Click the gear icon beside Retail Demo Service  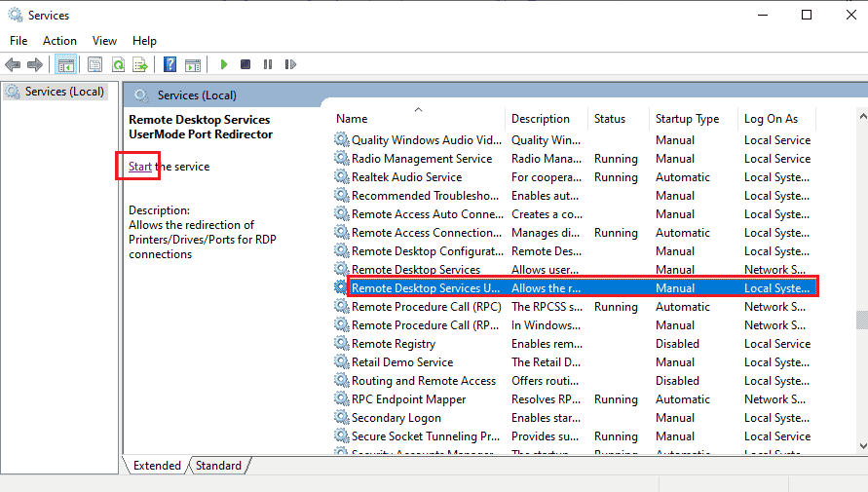tap(342, 362)
